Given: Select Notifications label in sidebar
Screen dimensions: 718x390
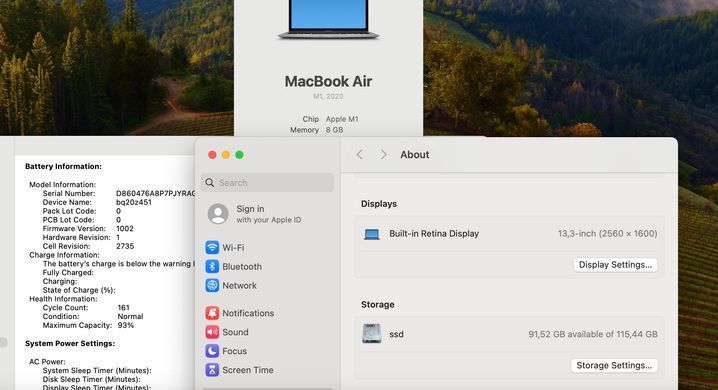Looking at the screenshot, I should click(248, 313).
